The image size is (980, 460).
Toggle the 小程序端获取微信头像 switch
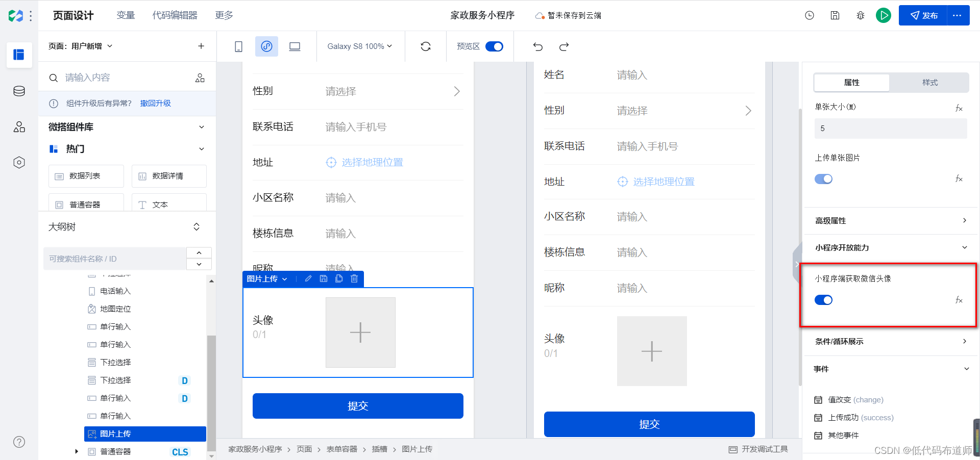pos(823,300)
